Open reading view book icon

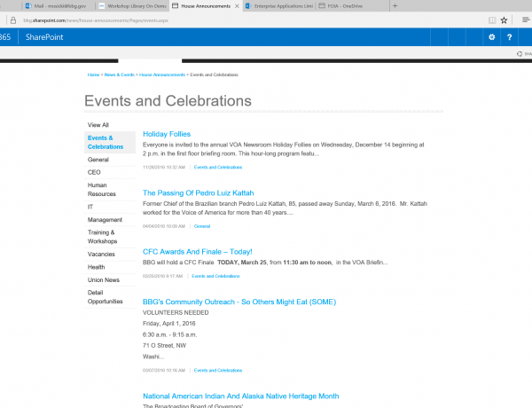coord(492,20)
